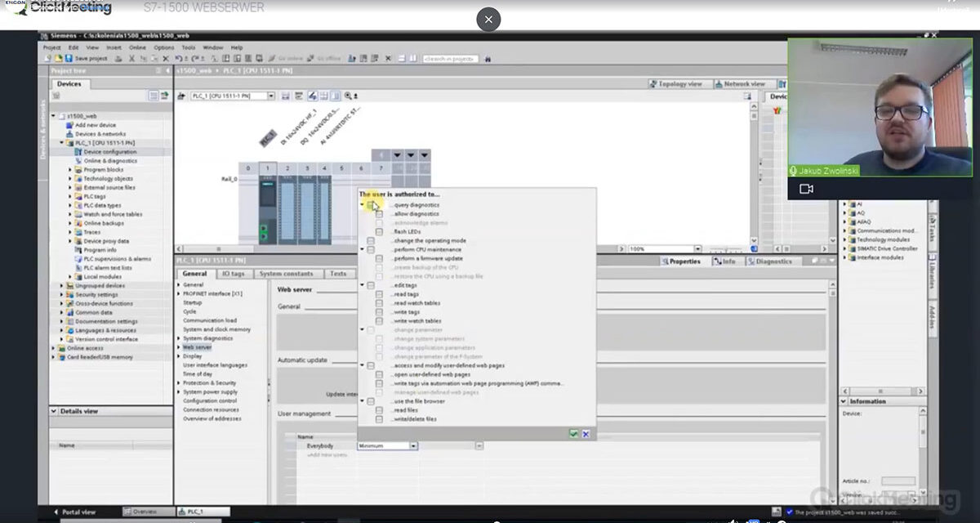Expand the Program blocks tree node
Screen dimensions: 980x523
[70, 170]
